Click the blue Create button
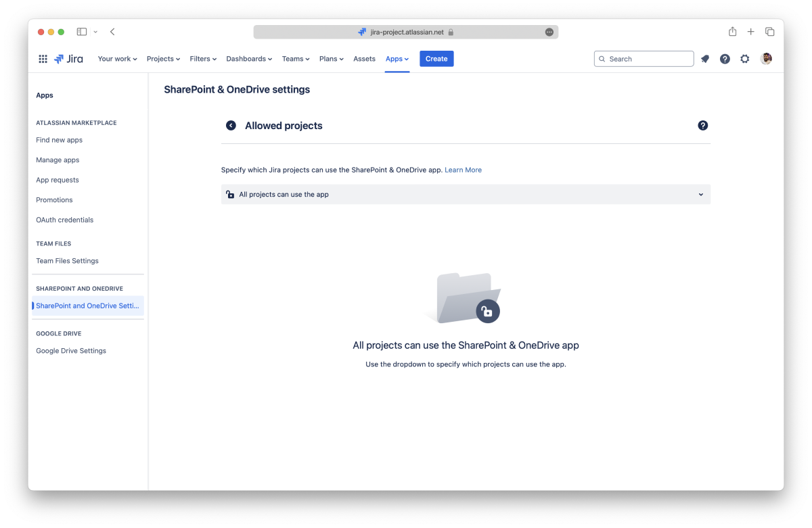This screenshot has height=528, width=812. click(436, 59)
